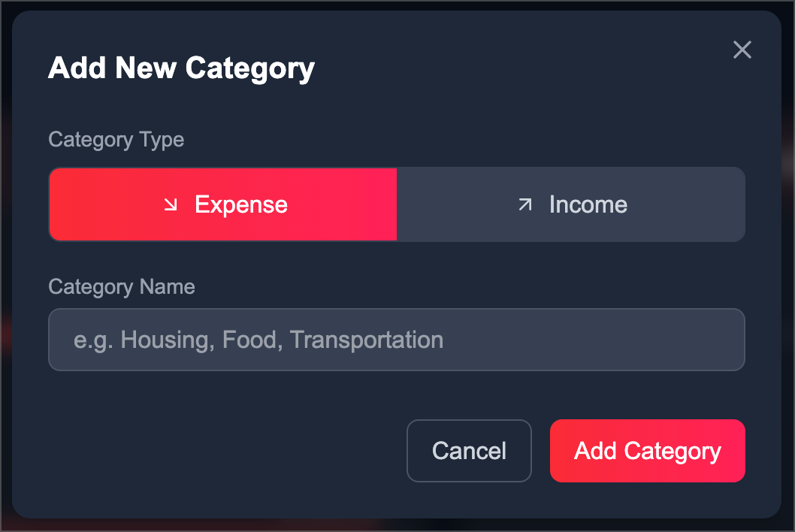This screenshot has height=532, width=795.
Task: Click the down-right arrow icon beside Expense
Action: click(171, 204)
